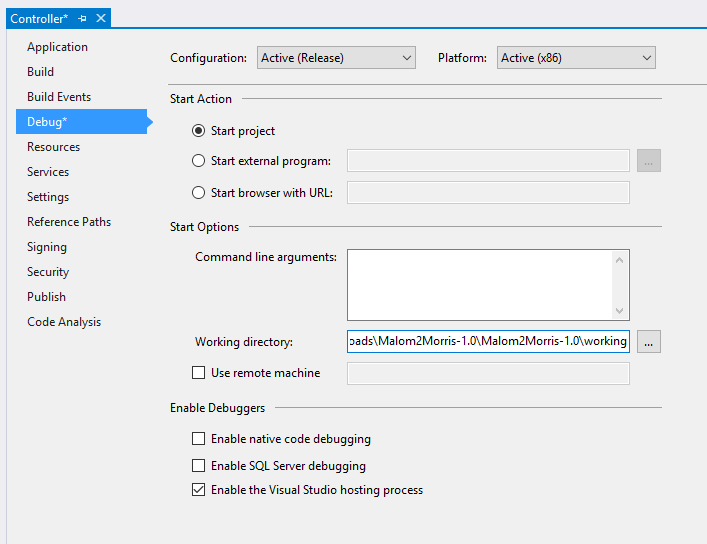The width and height of the screenshot is (707, 544).
Task: Open the Build Events page
Action: pyautogui.click(x=59, y=97)
